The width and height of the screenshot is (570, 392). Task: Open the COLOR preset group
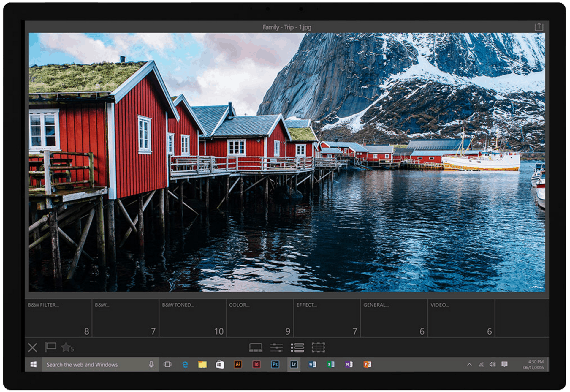[x=259, y=318]
